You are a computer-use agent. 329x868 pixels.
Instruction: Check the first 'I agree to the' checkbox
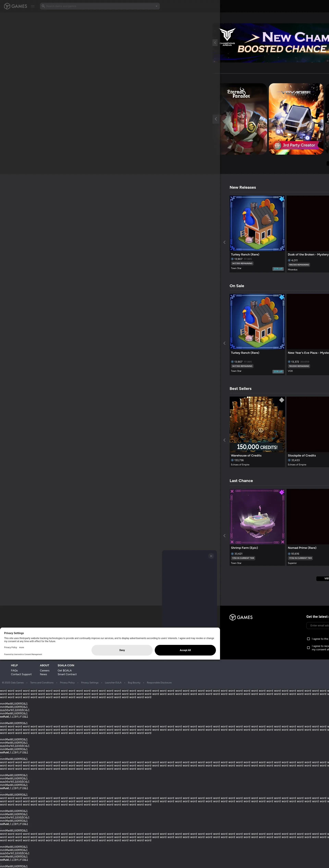(x=308, y=639)
